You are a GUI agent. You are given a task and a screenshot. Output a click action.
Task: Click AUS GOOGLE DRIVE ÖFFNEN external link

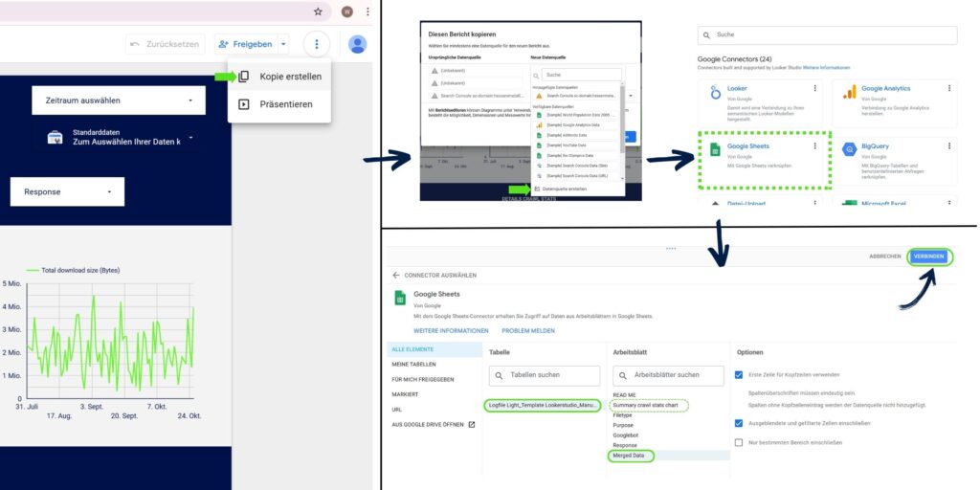(434, 424)
